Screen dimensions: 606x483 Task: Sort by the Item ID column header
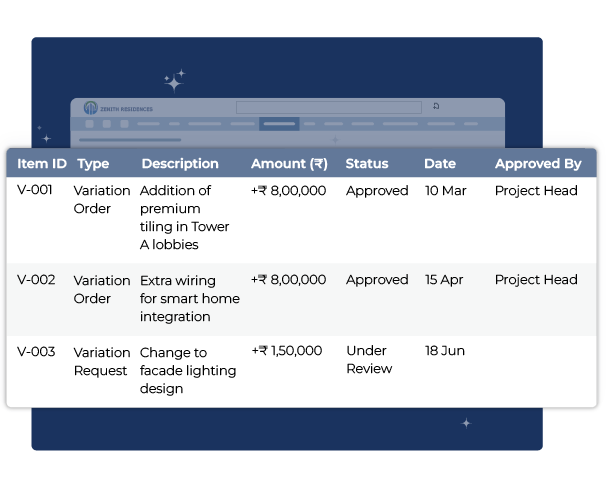click(42, 164)
